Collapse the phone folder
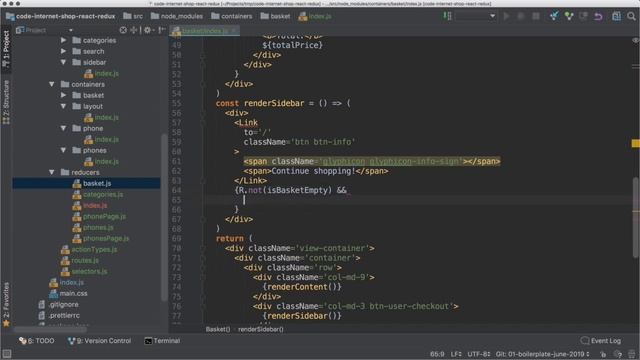This screenshot has height=360, width=640. point(63,129)
